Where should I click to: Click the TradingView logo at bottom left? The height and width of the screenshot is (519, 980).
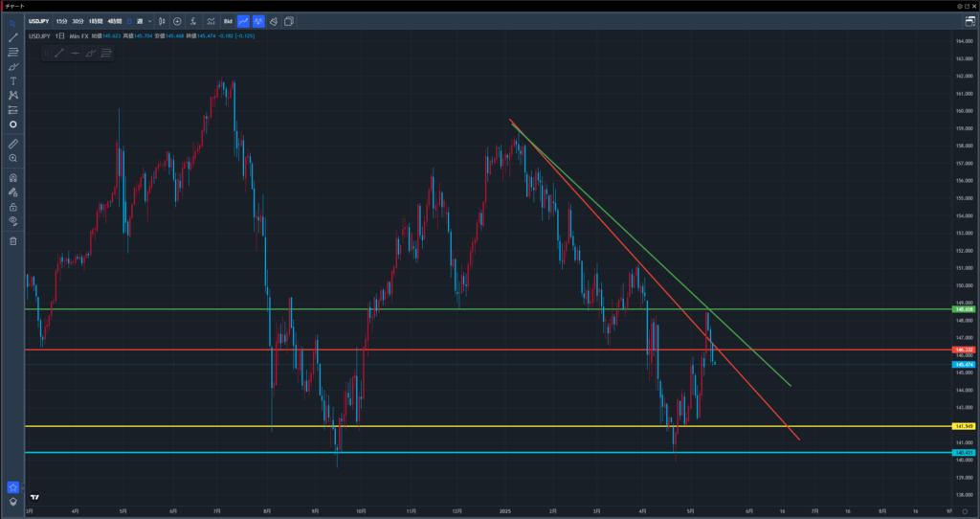click(x=35, y=498)
